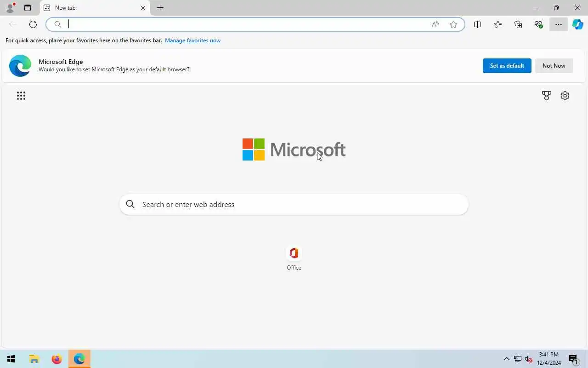
Task: Open the profile icon in title bar
Action: (10, 7)
